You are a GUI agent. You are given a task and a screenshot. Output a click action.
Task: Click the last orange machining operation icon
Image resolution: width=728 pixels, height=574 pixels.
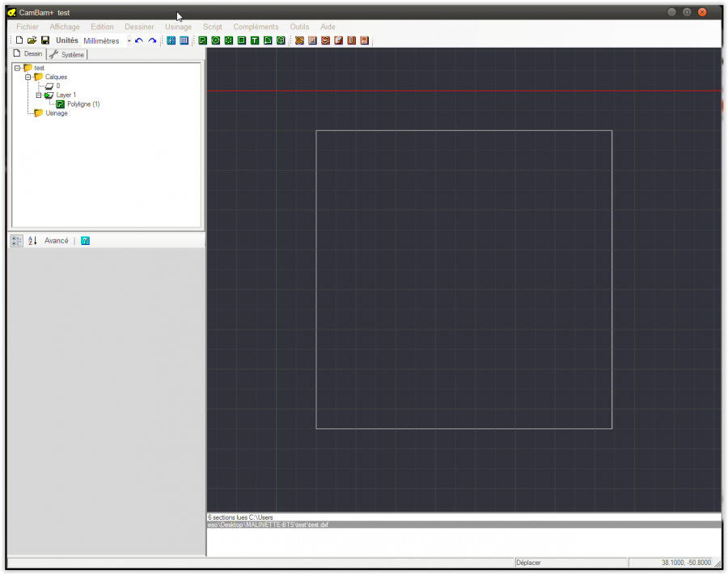[365, 40]
